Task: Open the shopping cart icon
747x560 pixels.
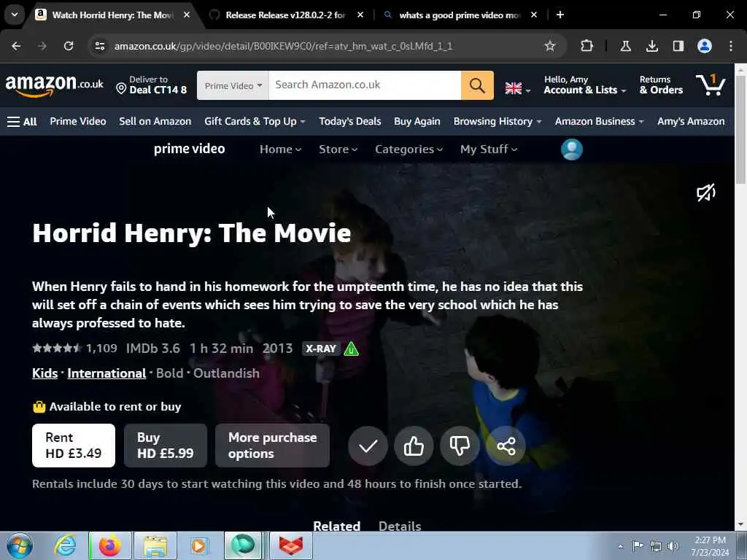Action: tap(711, 85)
